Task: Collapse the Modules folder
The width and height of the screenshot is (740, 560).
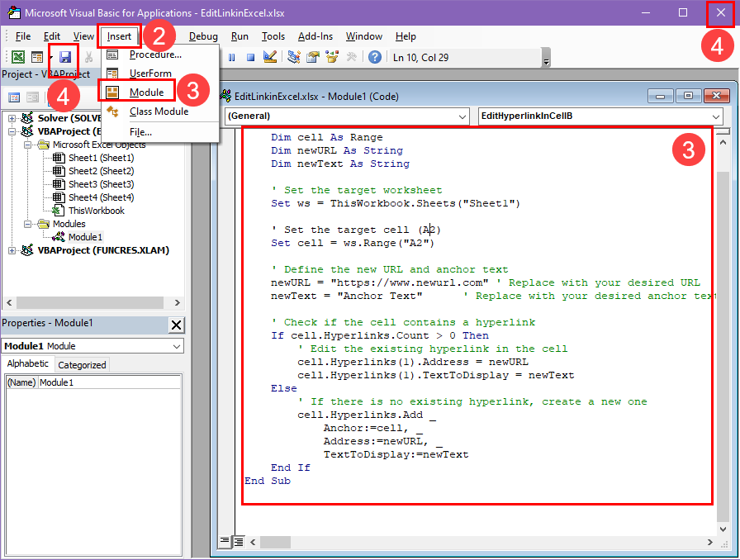Action: 28,224
